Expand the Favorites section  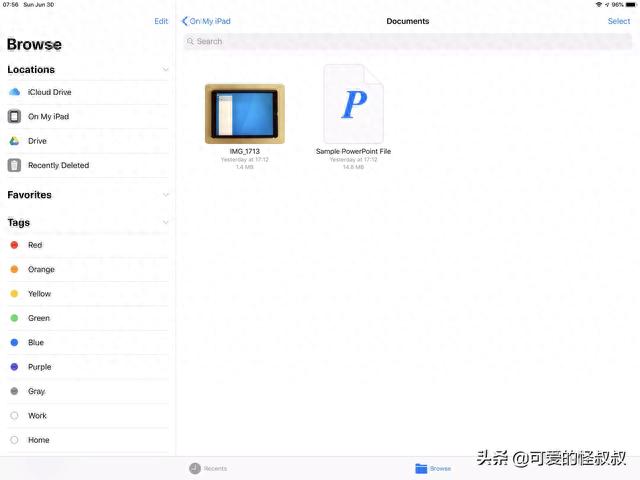click(x=165, y=195)
